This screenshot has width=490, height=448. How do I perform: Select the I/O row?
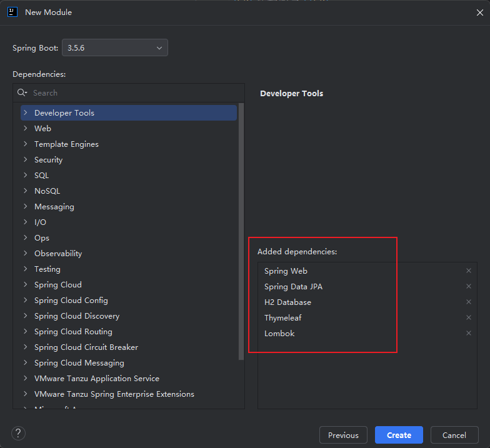[129, 222]
